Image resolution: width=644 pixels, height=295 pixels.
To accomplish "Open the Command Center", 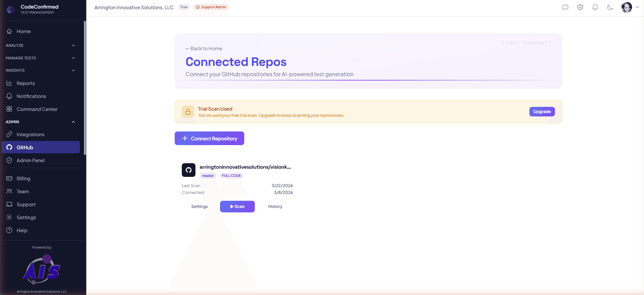I will click(x=37, y=109).
